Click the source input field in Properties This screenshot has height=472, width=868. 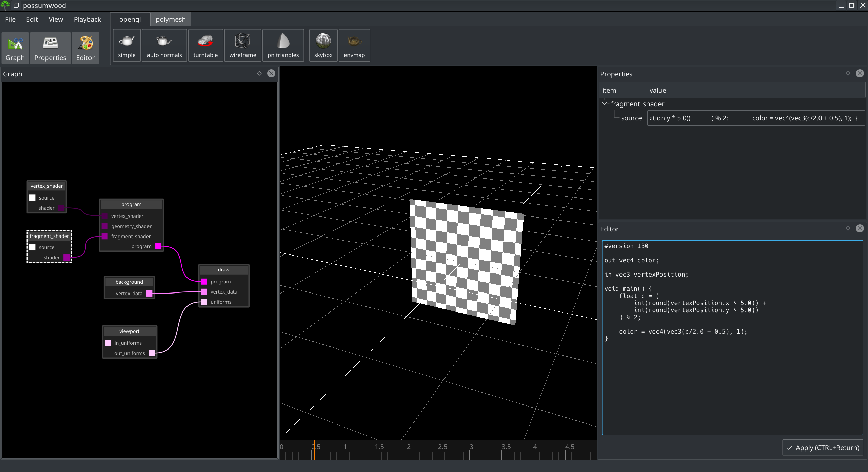(x=755, y=118)
